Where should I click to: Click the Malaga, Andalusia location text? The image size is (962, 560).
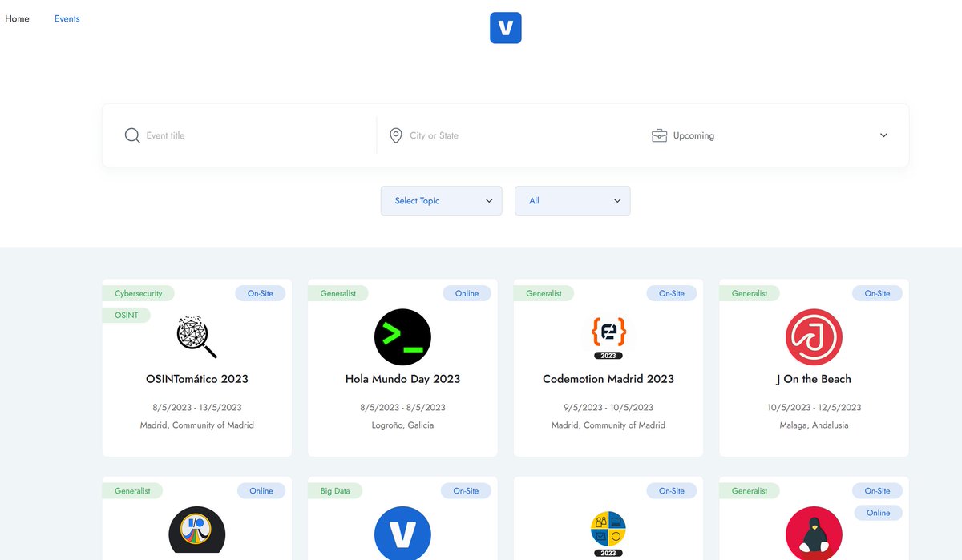814,425
